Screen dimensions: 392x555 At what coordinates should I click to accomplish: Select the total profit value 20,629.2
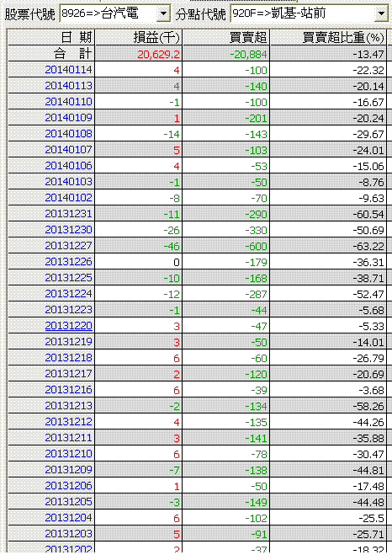pos(158,54)
